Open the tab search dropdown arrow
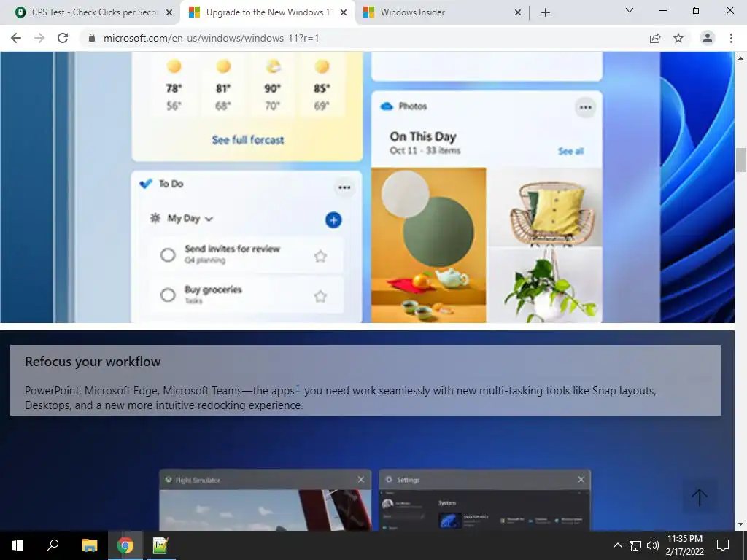The height and width of the screenshot is (560, 747). pos(630,10)
